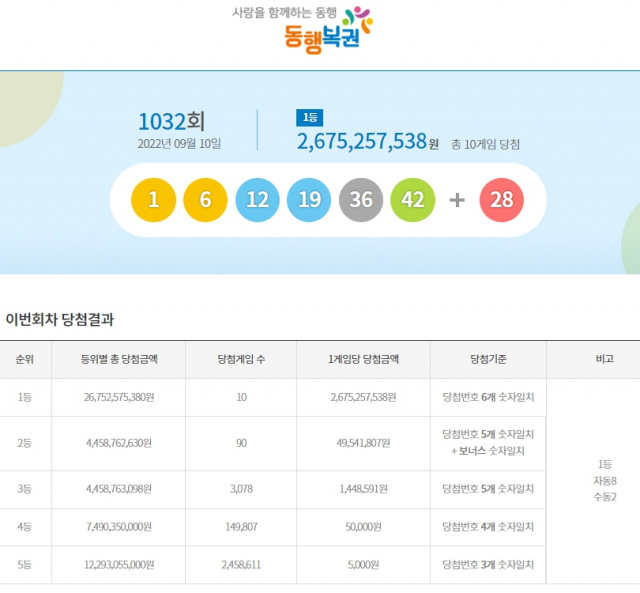
Task: Click the 1게임당 당첨금액 column header
Action: [363, 359]
